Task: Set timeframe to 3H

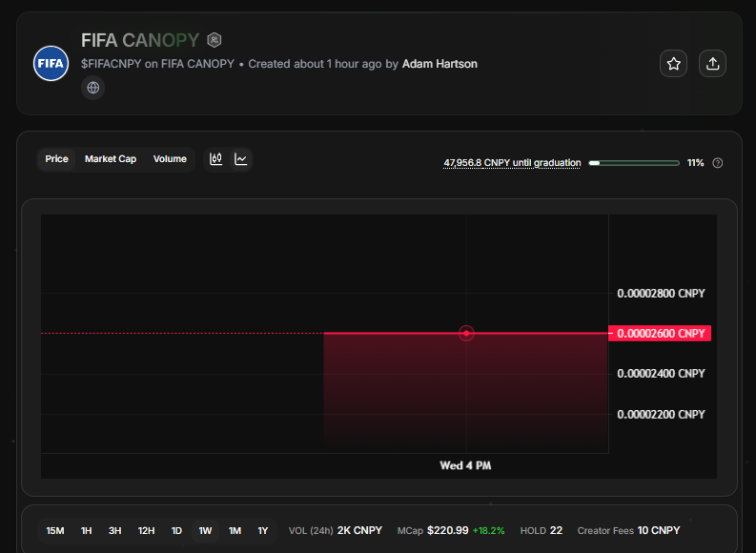Action: pos(114,531)
